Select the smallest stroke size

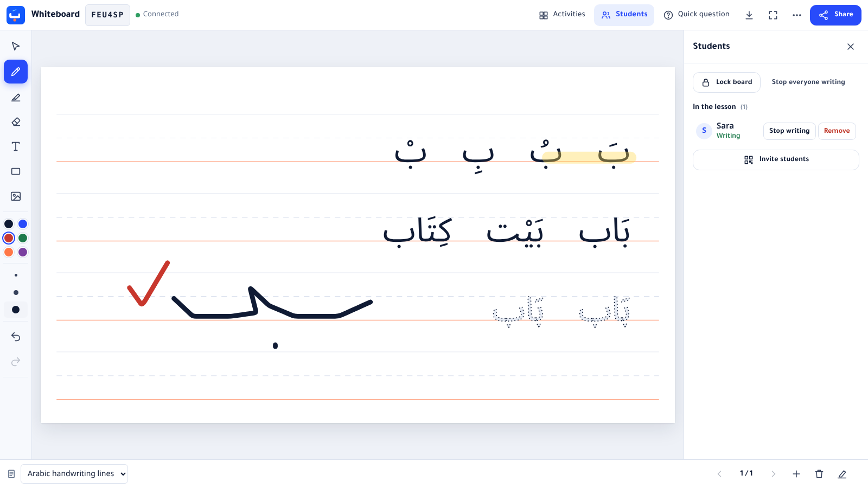point(16,275)
